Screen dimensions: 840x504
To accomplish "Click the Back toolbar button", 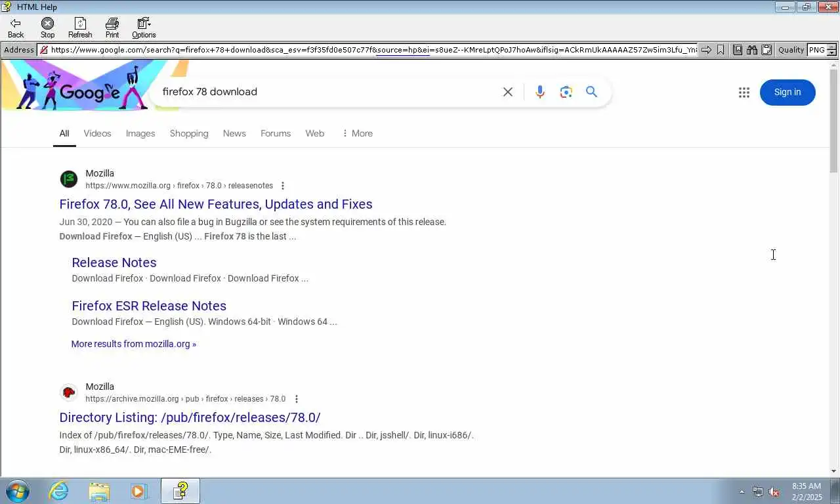I will click(x=16, y=28).
